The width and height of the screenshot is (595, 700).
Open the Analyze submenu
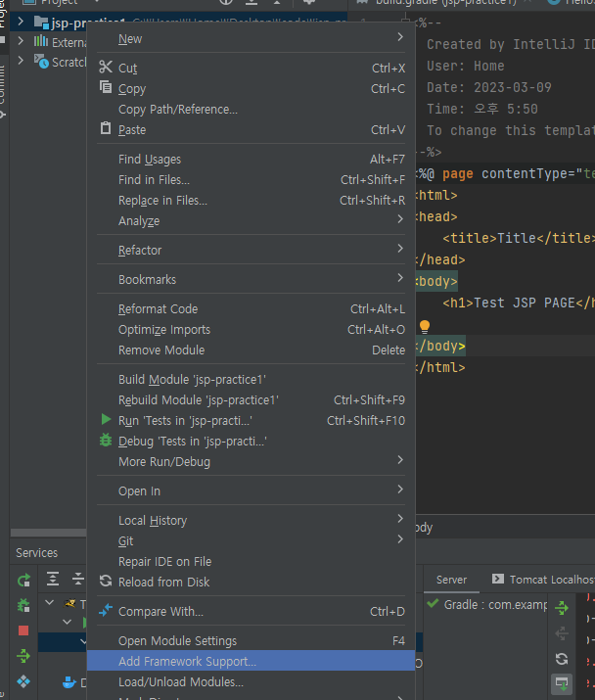(251, 220)
